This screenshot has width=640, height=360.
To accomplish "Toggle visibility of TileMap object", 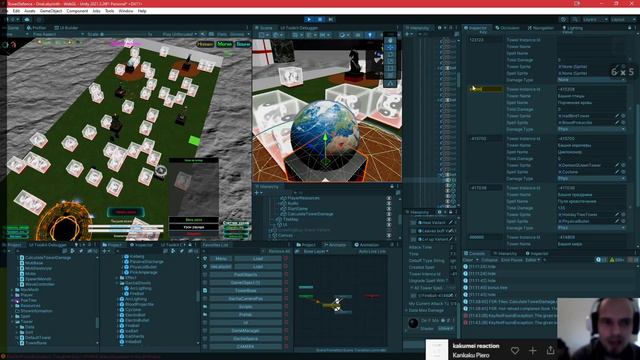I will coord(389,219).
